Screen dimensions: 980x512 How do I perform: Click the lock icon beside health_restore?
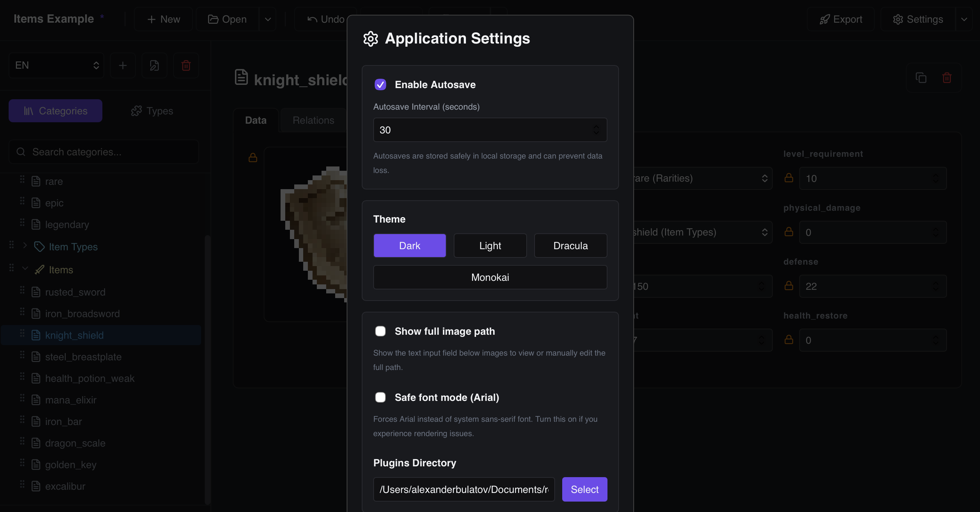click(x=789, y=339)
